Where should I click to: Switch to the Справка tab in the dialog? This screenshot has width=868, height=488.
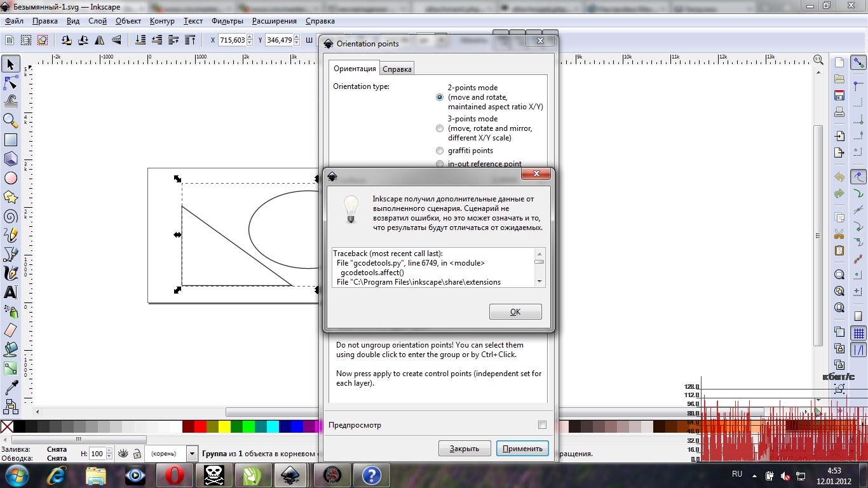click(397, 69)
